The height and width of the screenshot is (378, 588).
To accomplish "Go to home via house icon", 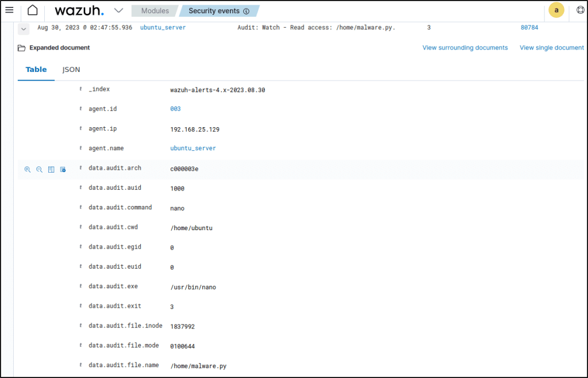I will tap(33, 10).
